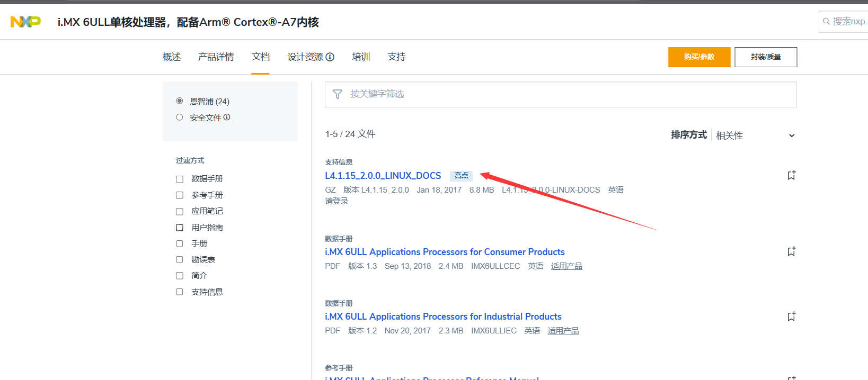Viewport: 868px width, 380px height.
Task: Click the info icon beside 安全文件
Action: (227, 117)
